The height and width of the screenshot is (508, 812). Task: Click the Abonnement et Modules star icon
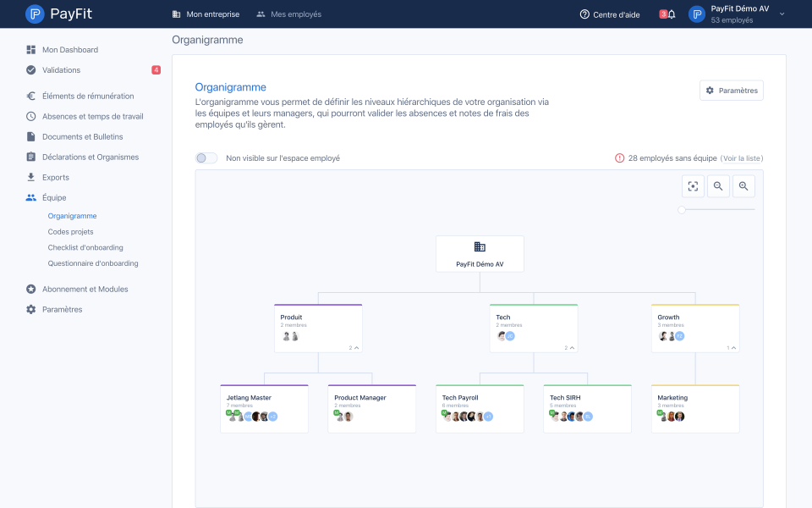31,290
